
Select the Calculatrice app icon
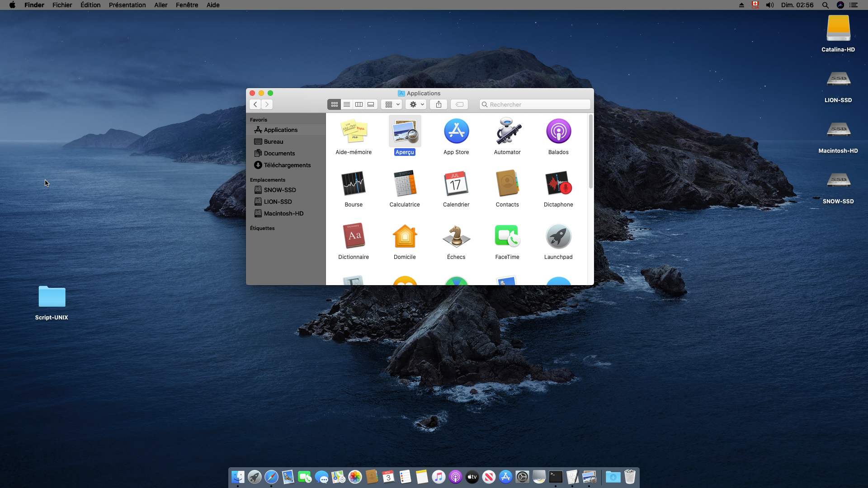click(x=405, y=183)
